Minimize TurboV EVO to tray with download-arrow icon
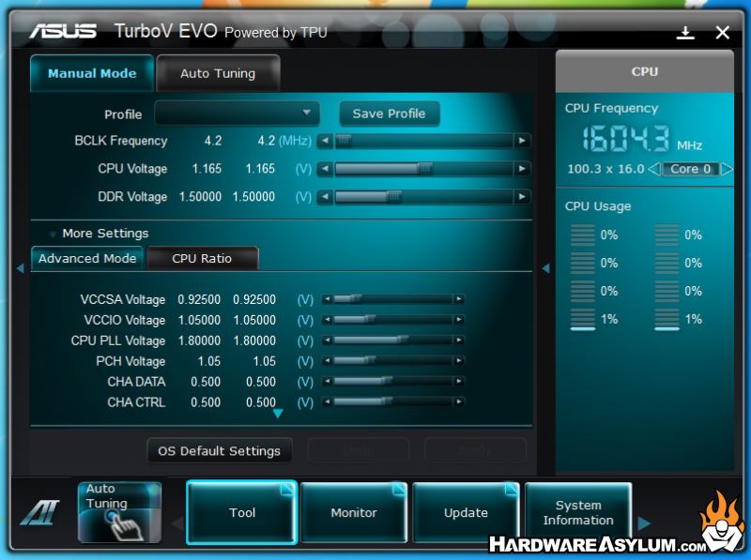 (x=685, y=33)
